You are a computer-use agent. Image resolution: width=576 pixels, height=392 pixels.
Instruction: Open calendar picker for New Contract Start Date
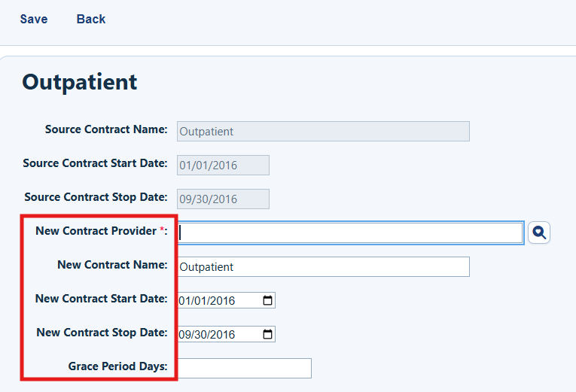pyautogui.click(x=268, y=300)
